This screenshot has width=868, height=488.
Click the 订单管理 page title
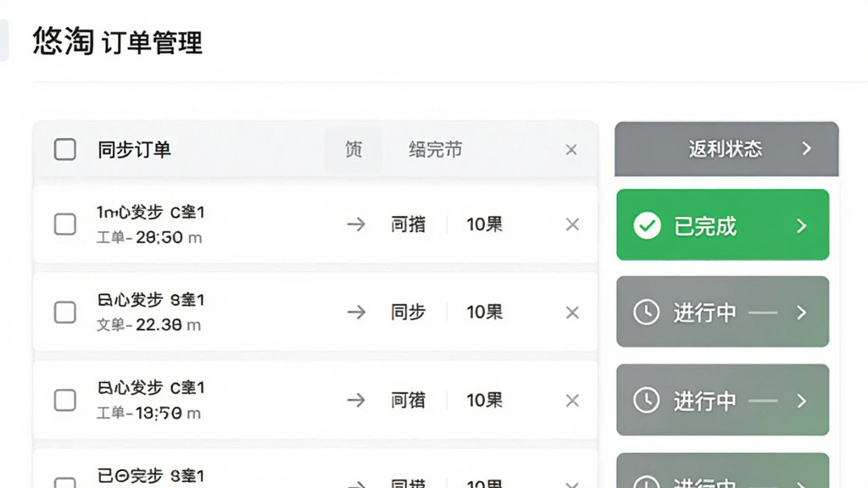click(x=153, y=43)
